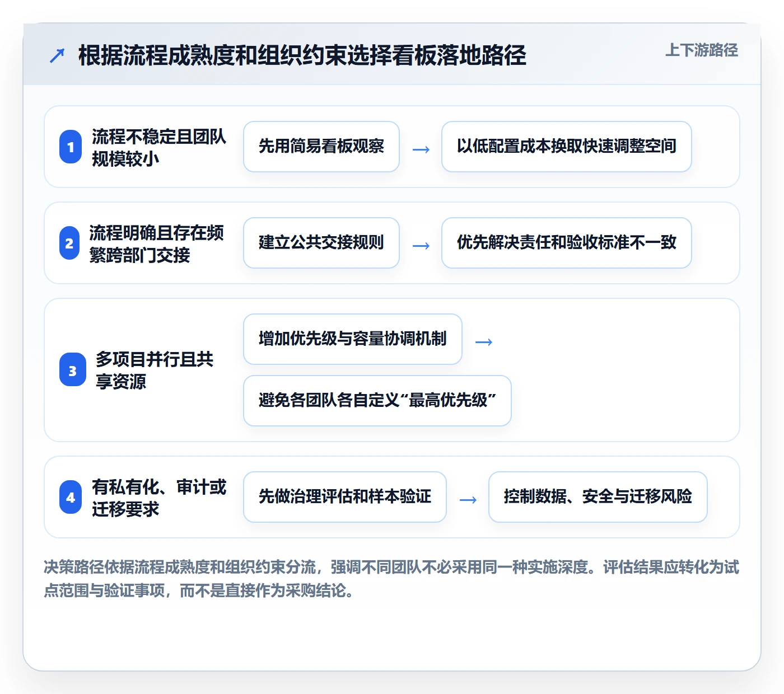784x694 pixels.
Task: Click the summary paragraph starting 决策路径依据流程成熟度
Action: pyautogui.click(x=391, y=579)
